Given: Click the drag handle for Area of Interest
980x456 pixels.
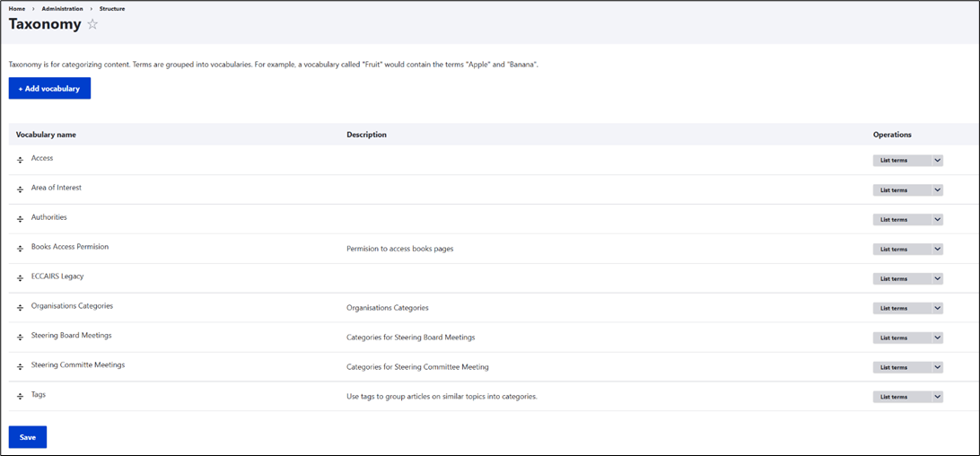Looking at the screenshot, I should [20, 189].
